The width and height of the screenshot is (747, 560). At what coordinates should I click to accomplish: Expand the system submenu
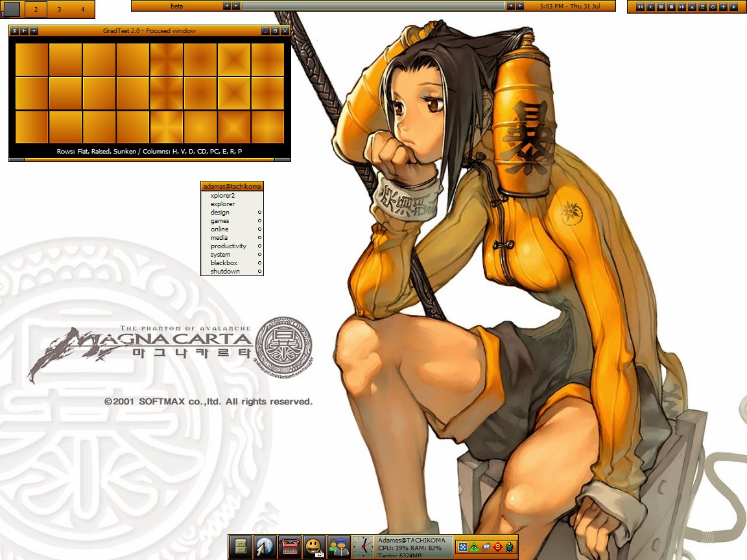[x=232, y=254]
